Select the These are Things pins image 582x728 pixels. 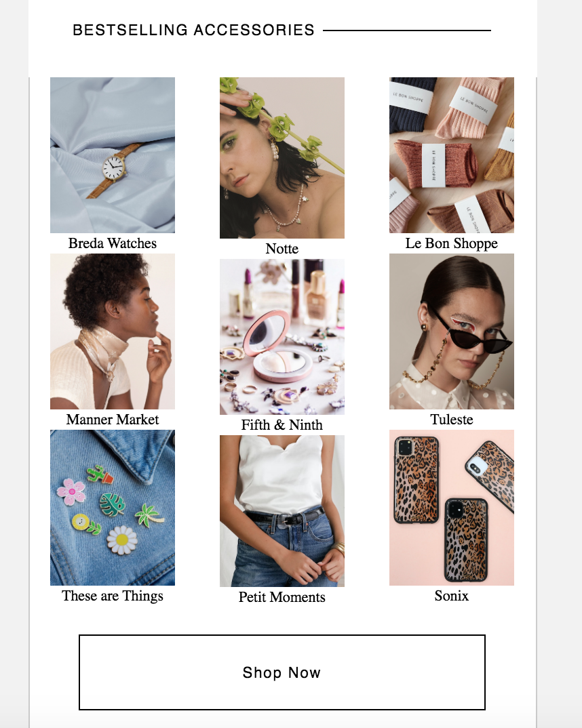[x=113, y=508]
